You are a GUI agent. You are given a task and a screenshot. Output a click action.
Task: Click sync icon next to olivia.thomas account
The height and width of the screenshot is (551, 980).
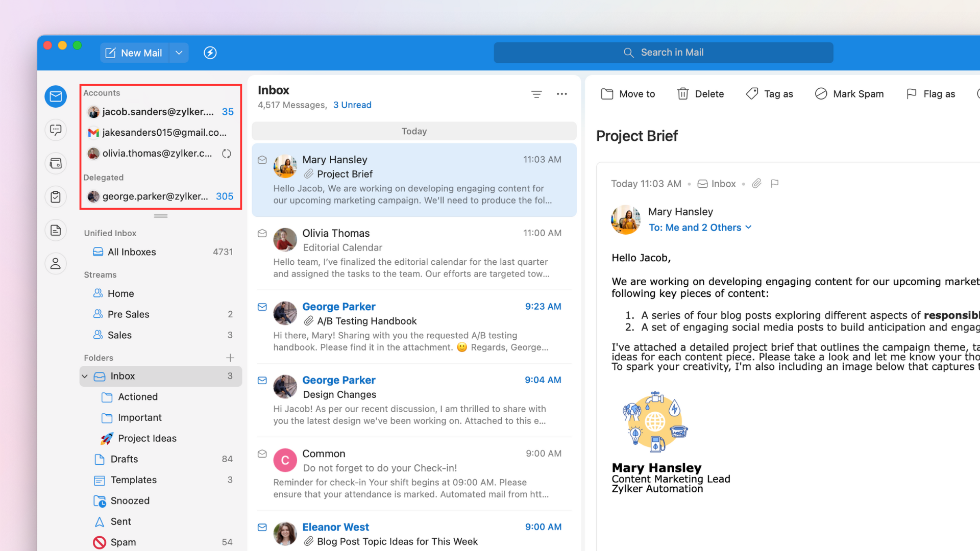click(227, 154)
